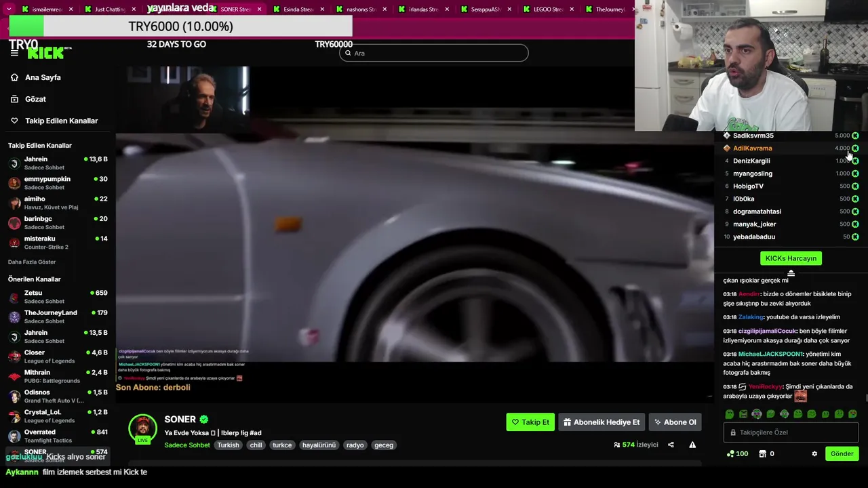Click chat username YeniRockyy
The image size is (868, 488).
[766, 386]
